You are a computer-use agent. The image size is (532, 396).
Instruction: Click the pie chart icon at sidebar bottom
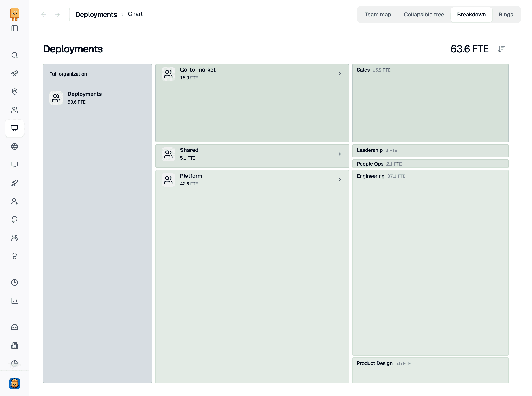coord(15,363)
